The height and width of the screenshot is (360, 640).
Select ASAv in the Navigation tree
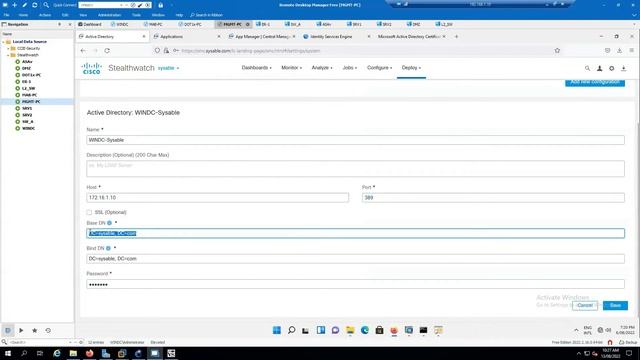(x=27, y=62)
